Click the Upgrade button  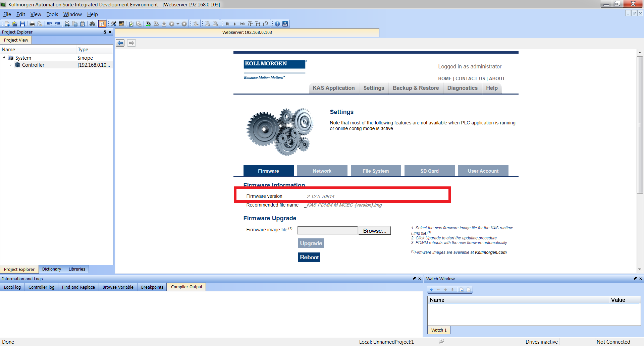(311, 243)
